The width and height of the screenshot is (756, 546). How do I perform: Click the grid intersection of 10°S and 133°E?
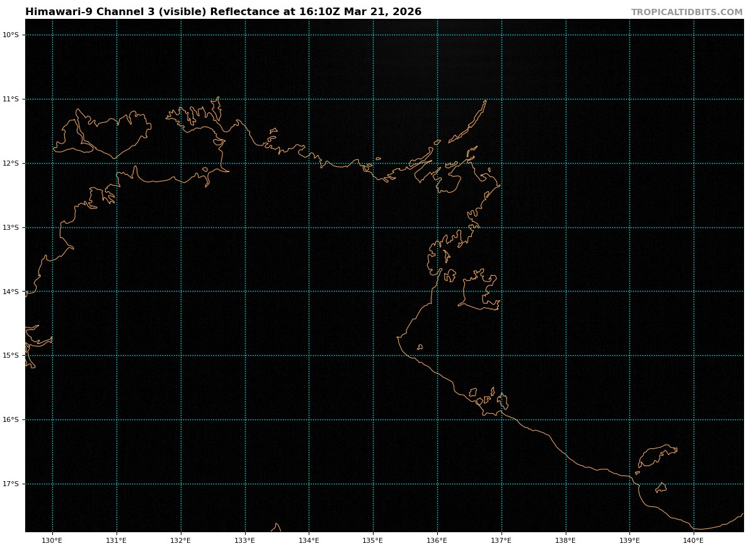[x=245, y=35]
